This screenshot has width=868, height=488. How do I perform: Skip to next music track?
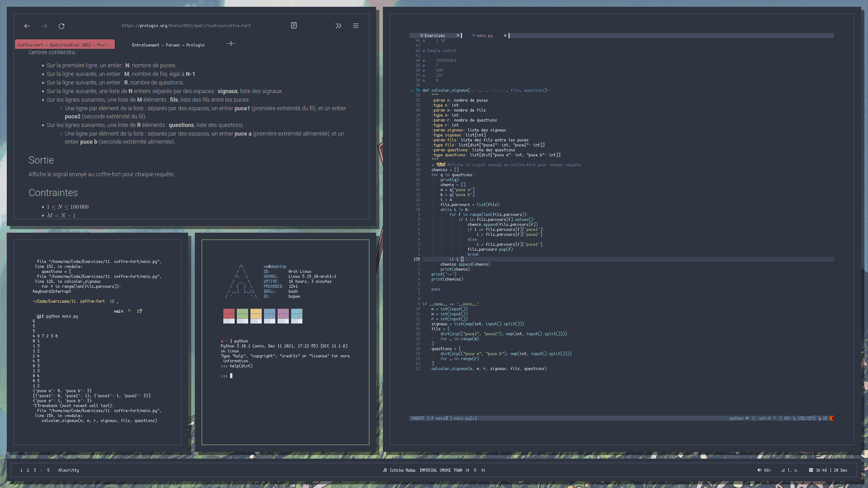point(483,470)
